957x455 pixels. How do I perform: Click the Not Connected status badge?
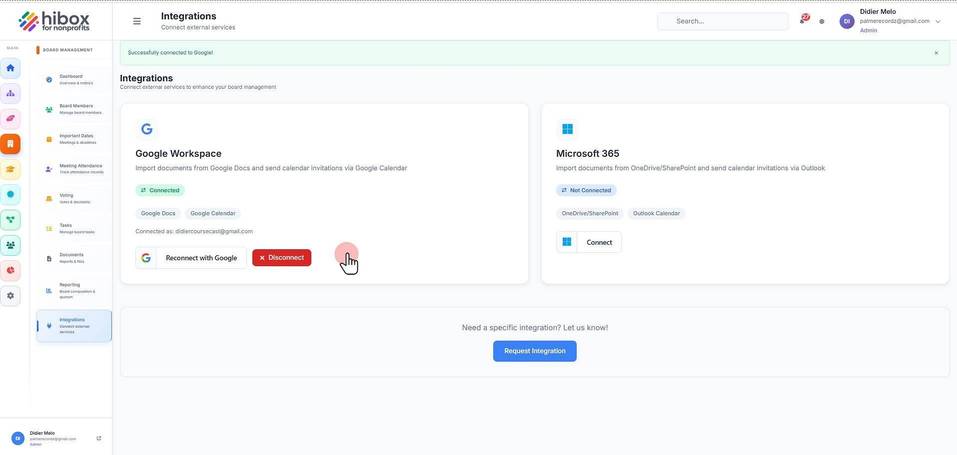(x=586, y=191)
